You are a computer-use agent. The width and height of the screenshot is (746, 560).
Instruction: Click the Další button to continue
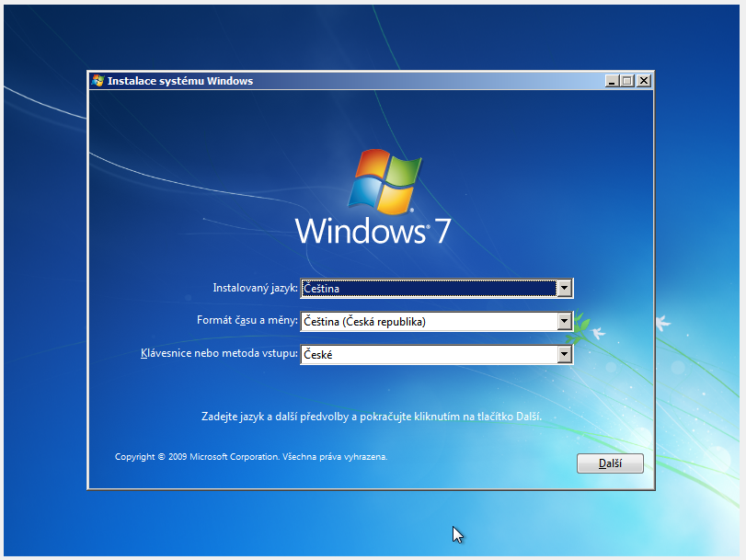tap(610, 463)
